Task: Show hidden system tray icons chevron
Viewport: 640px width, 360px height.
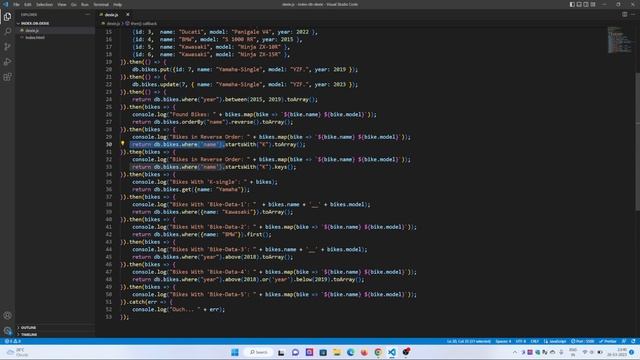Action: [515, 352]
